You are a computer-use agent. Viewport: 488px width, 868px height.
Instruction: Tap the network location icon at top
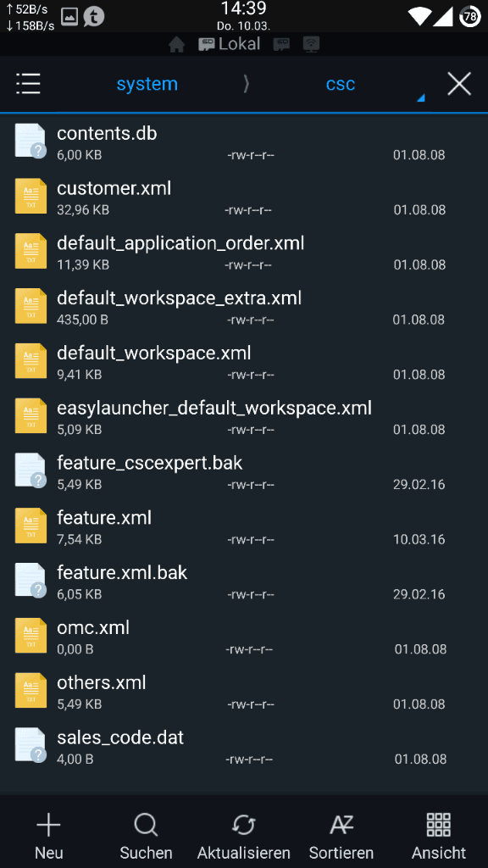[312, 44]
